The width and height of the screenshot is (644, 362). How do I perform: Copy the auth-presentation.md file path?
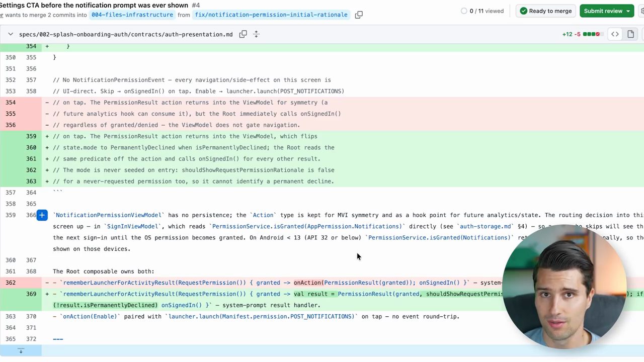[x=243, y=34]
